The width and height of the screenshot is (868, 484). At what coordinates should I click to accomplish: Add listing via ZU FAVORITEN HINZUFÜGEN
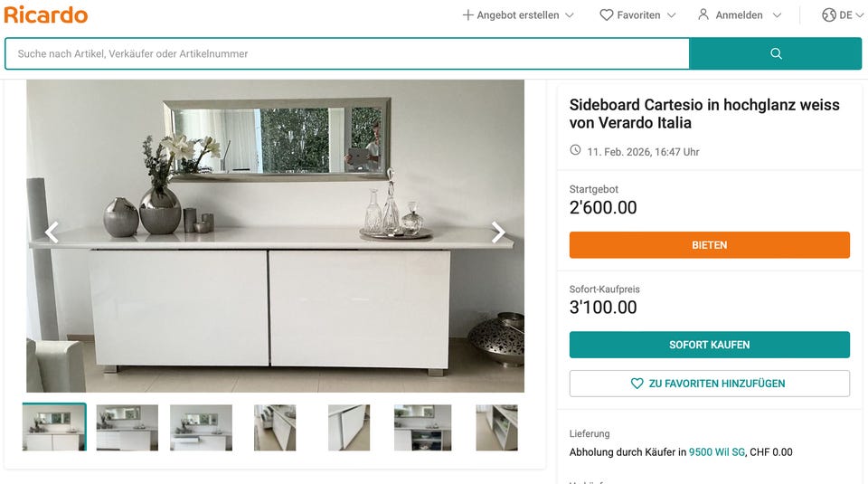click(709, 384)
